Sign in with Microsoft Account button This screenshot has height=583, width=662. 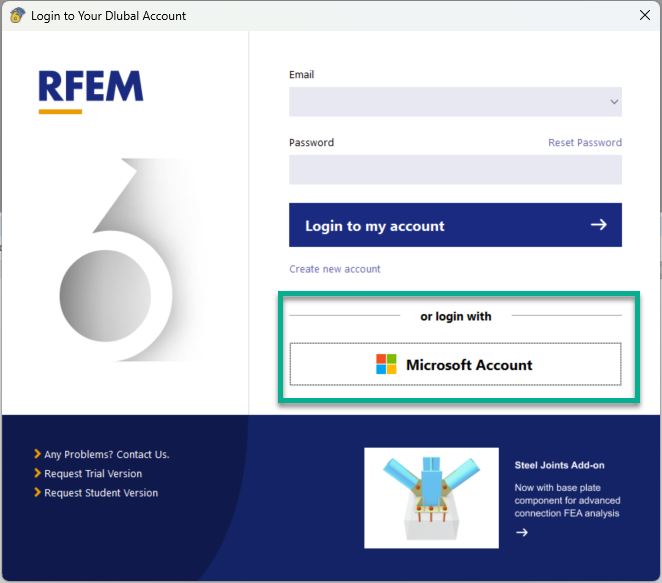click(x=455, y=364)
